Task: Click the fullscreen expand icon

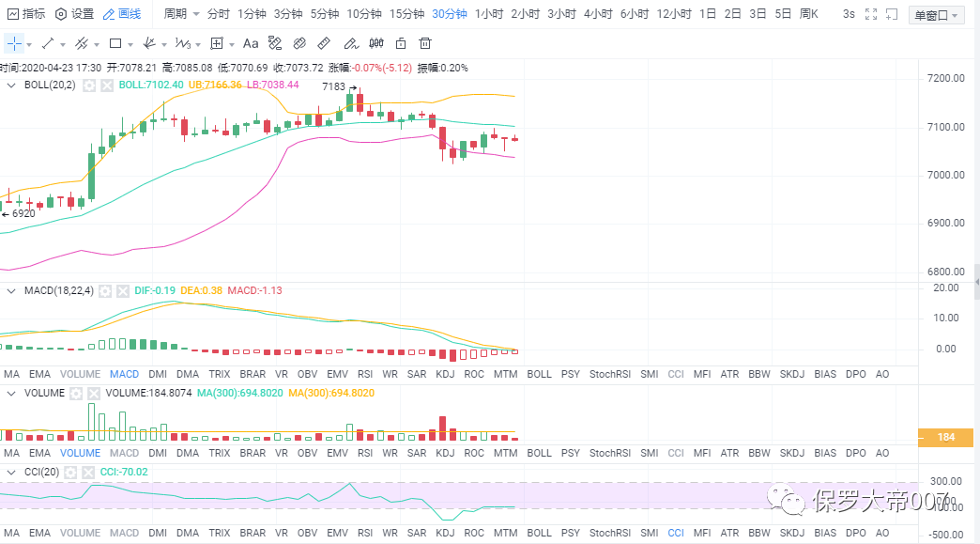Action: pos(870,14)
